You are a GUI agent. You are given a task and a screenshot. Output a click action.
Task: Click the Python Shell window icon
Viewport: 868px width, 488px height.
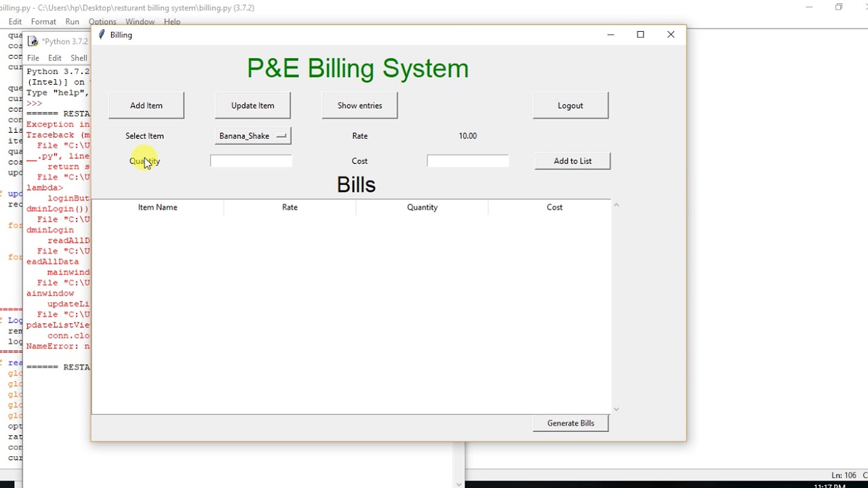click(33, 41)
